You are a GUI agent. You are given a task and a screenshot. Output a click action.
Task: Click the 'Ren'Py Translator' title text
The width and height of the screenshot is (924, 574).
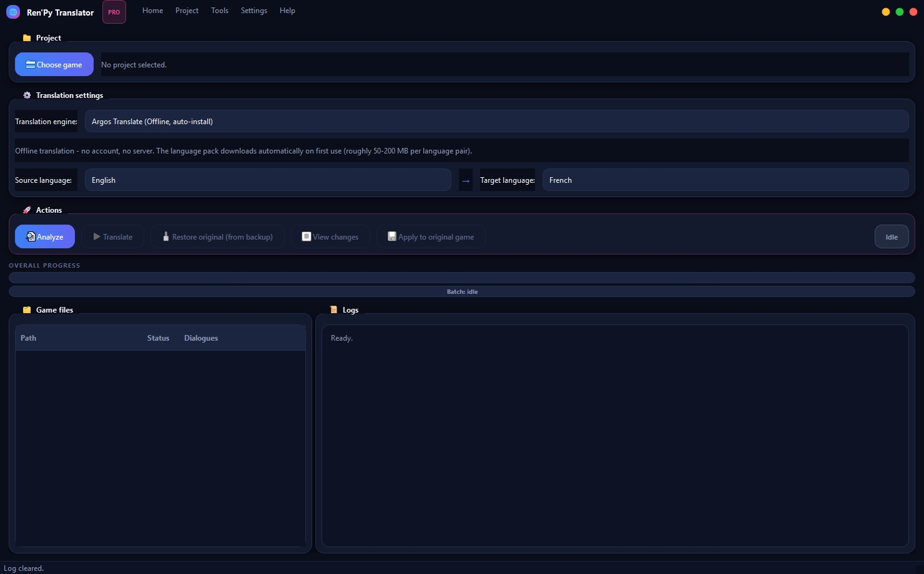(60, 12)
